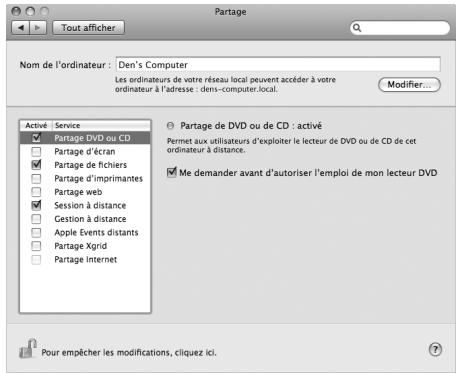Viewport: 457px width, 373px height.
Task: Click the lock icon to prevent changes
Action: (x=28, y=349)
